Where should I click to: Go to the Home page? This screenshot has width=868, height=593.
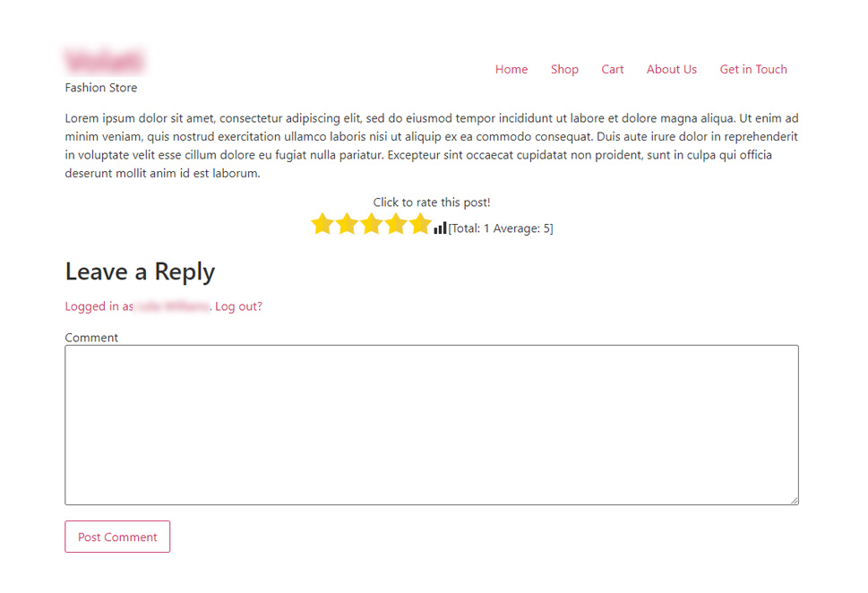511,69
